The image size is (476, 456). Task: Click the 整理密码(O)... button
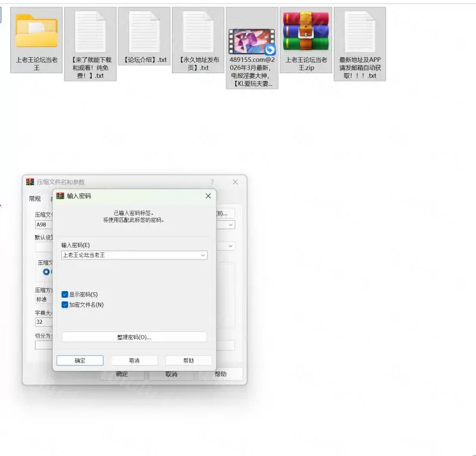click(134, 337)
